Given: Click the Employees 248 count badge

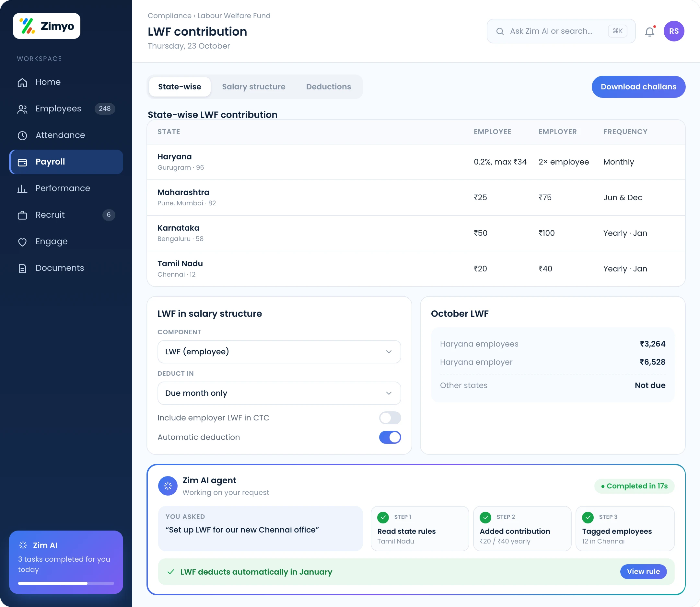Looking at the screenshot, I should (105, 109).
